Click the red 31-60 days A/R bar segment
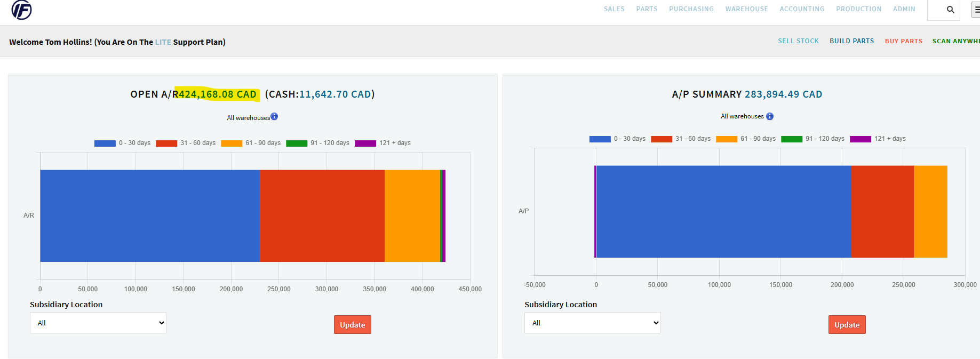Viewport: 980px width, 359px height. (x=322, y=216)
